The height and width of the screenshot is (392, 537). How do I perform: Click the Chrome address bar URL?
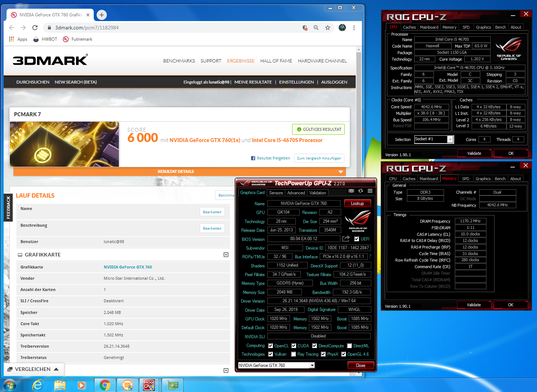87,28
